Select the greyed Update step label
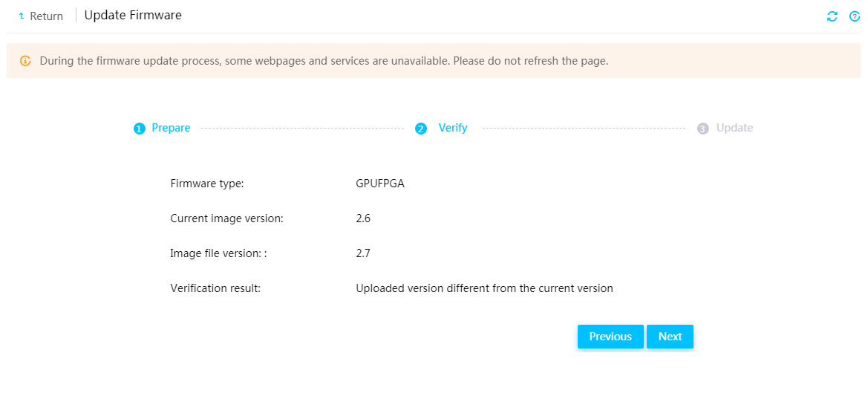The width and height of the screenshot is (868, 402). (x=734, y=128)
